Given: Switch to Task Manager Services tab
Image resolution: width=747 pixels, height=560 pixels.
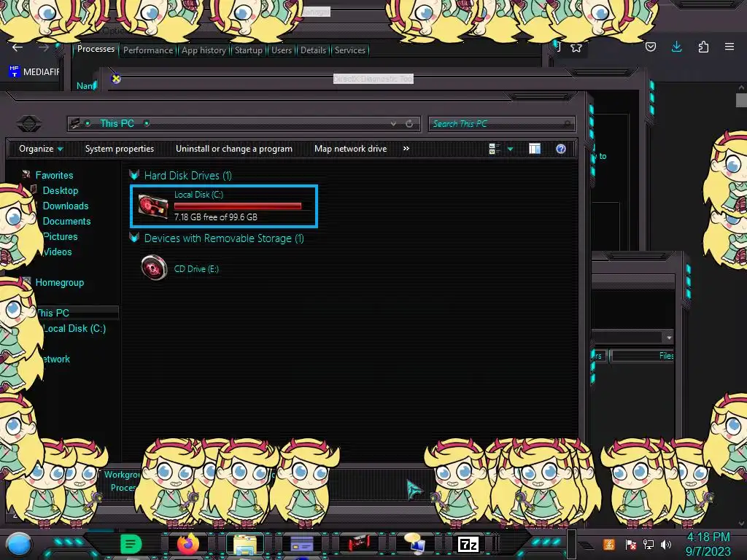Looking at the screenshot, I should coord(349,50).
